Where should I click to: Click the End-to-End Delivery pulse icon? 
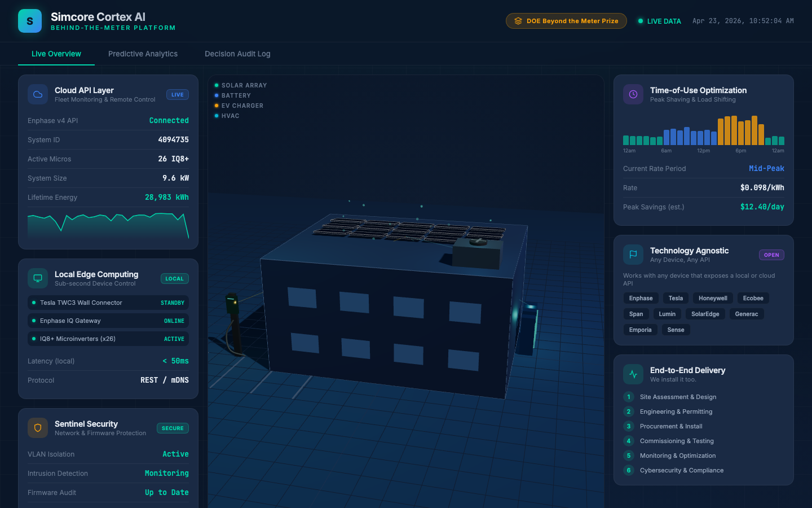coord(633,374)
